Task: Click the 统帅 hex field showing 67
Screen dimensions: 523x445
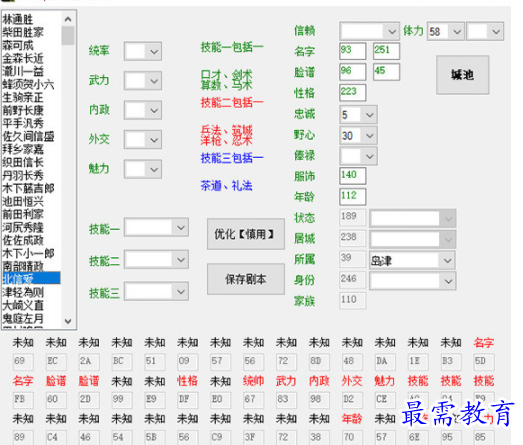Action: tap(253, 400)
